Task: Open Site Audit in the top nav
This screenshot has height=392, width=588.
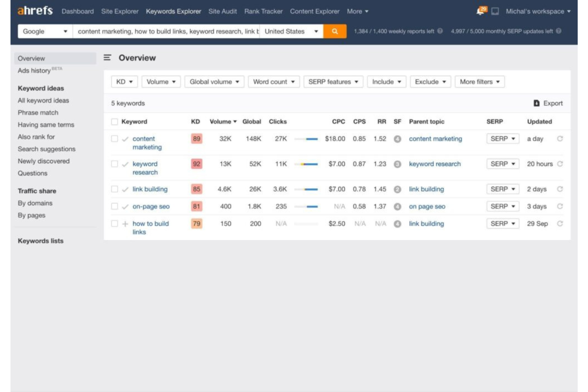Action: coord(222,11)
